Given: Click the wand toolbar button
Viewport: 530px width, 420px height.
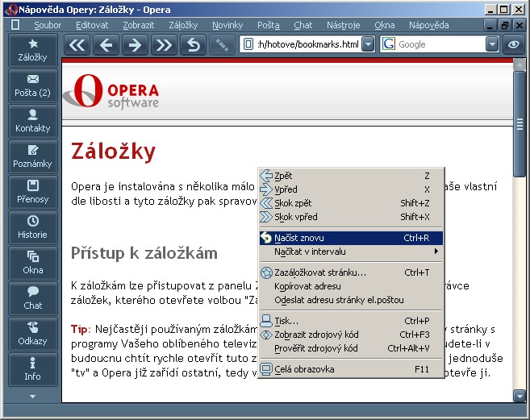Looking at the screenshot, I should point(222,44).
